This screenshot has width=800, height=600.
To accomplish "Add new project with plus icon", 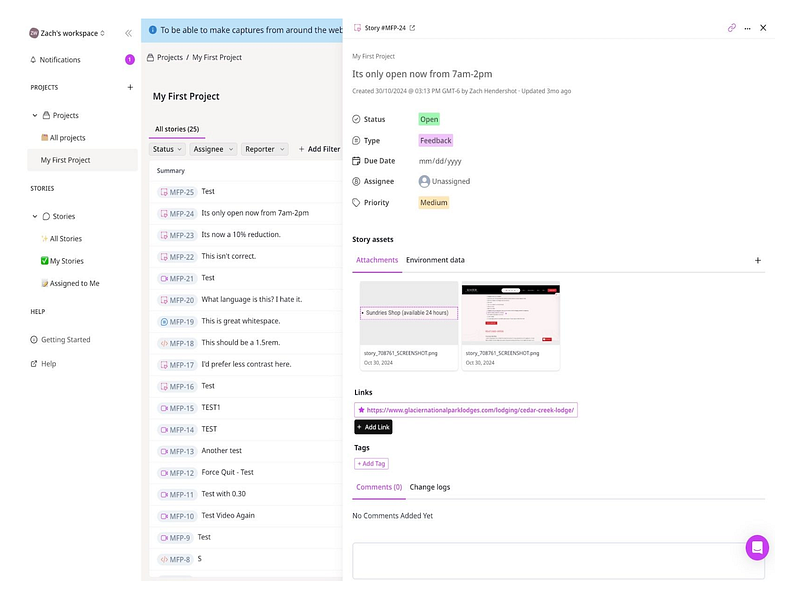I will [x=130, y=87].
